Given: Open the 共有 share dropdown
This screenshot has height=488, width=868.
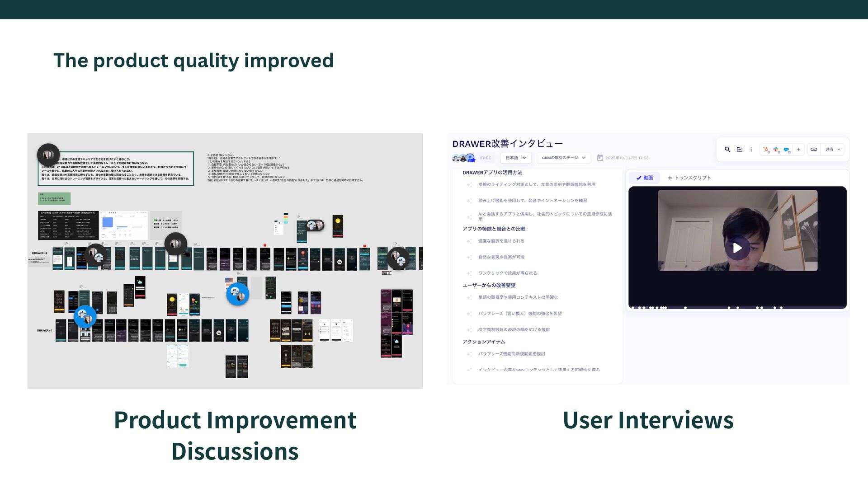Looking at the screenshot, I should pyautogui.click(x=832, y=150).
